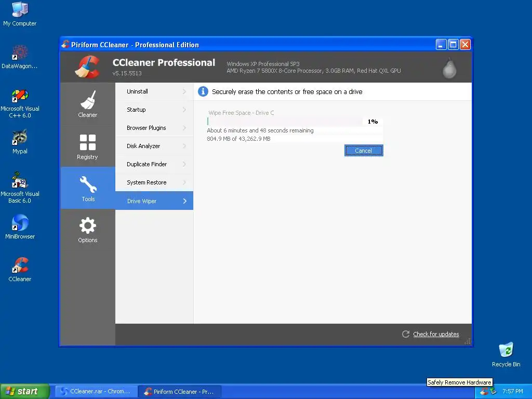Click the chevron next to Startup
This screenshot has width=532, height=399.
[x=184, y=110]
